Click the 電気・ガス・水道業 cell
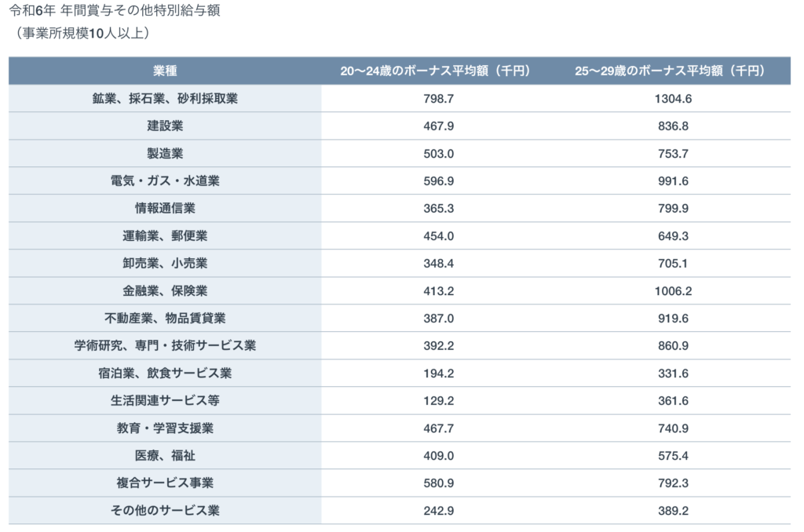The height and width of the screenshot is (532, 804). click(165, 181)
